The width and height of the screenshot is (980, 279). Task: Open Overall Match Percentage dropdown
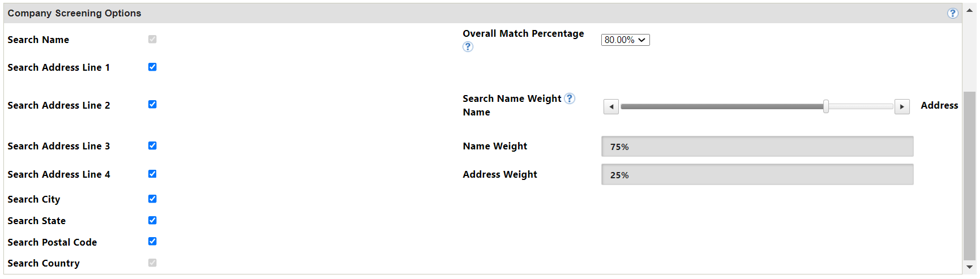click(x=625, y=40)
